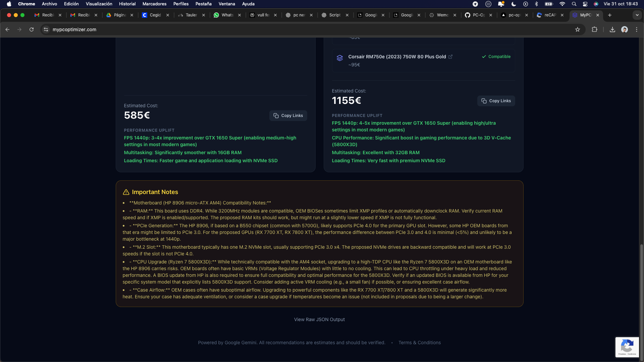Open Chrome downloads
Image resolution: width=644 pixels, height=362 pixels.
[612, 29]
